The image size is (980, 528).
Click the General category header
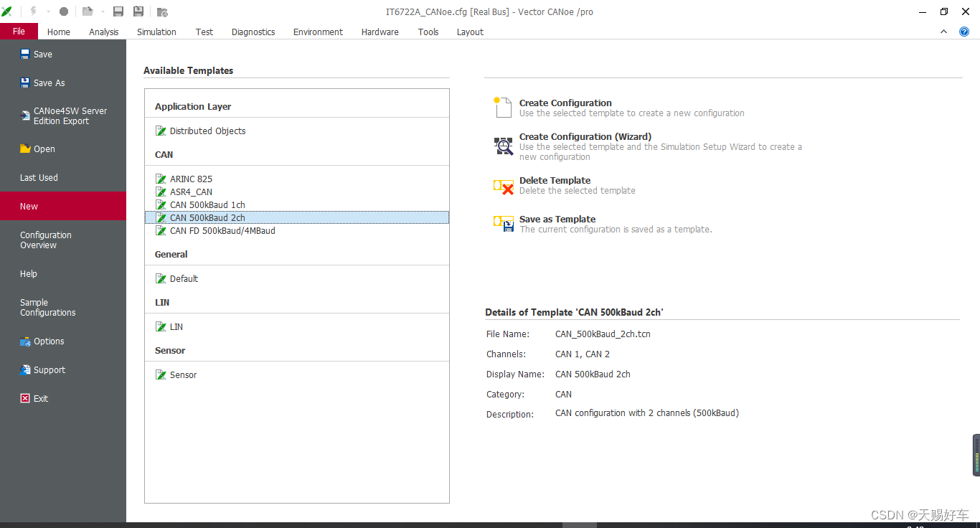(171, 254)
